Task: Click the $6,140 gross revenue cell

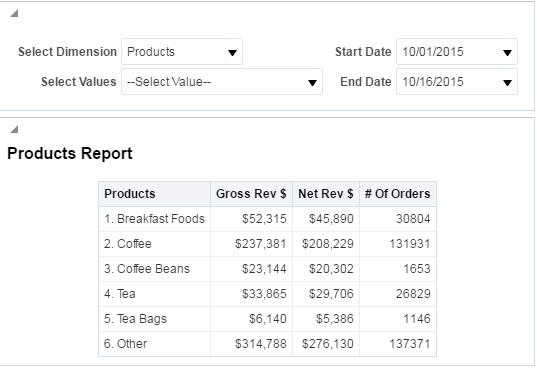Action: (x=251, y=319)
